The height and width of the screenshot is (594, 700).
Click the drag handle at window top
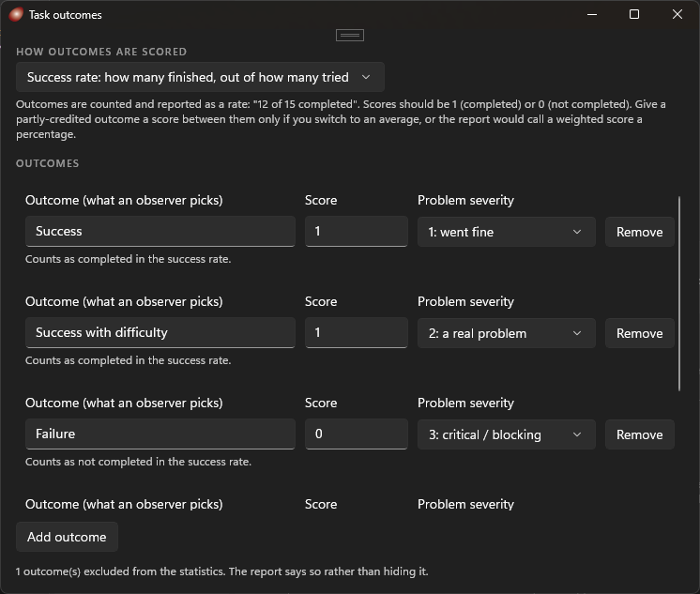point(350,35)
